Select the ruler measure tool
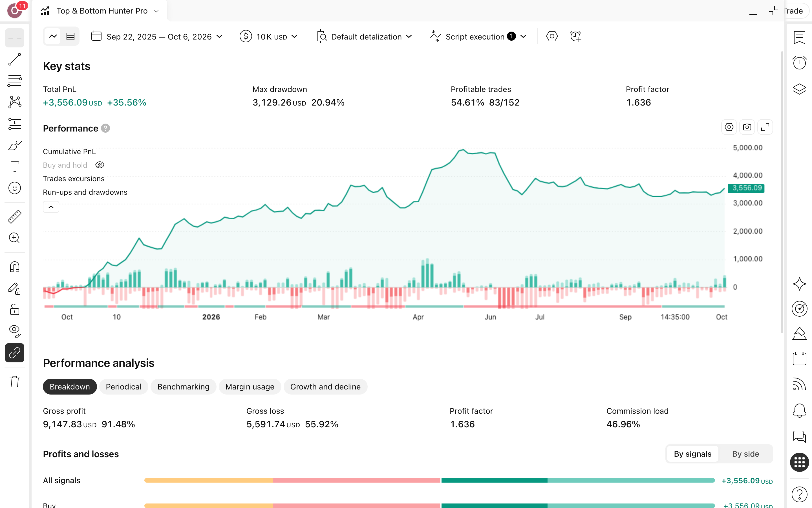Image resolution: width=812 pixels, height=508 pixels. [x=14, y=217]
